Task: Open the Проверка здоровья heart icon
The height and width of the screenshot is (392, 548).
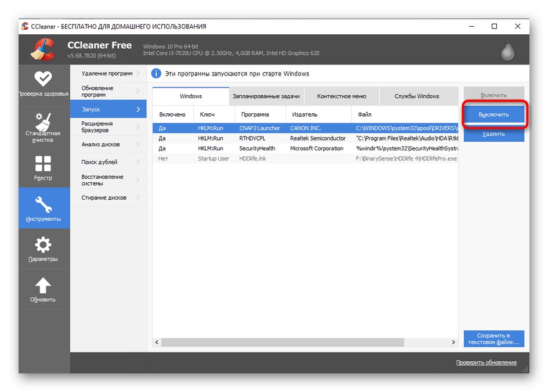Action: coord(43,78)
